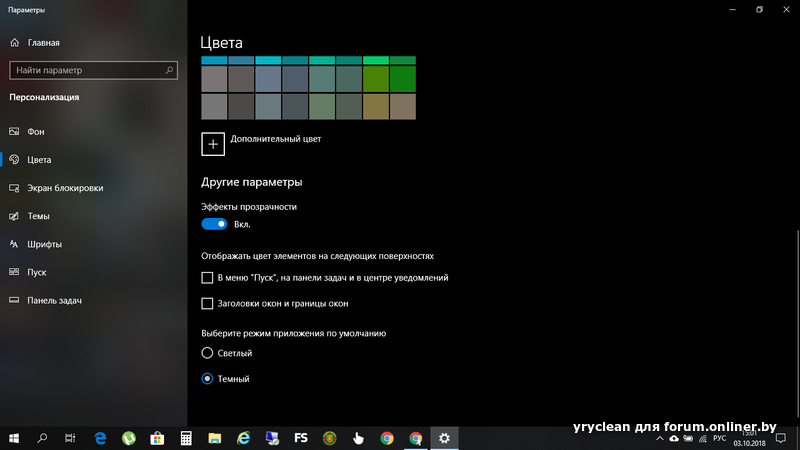Launch Calculator from the taskbar

186,438
